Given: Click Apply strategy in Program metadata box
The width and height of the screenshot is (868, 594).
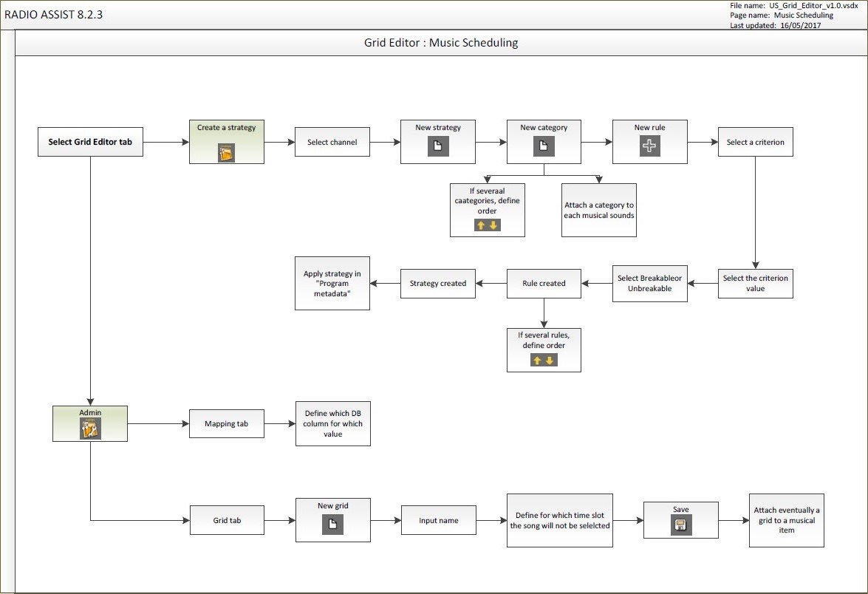Looking at the screenshot, I should [332, 284].
